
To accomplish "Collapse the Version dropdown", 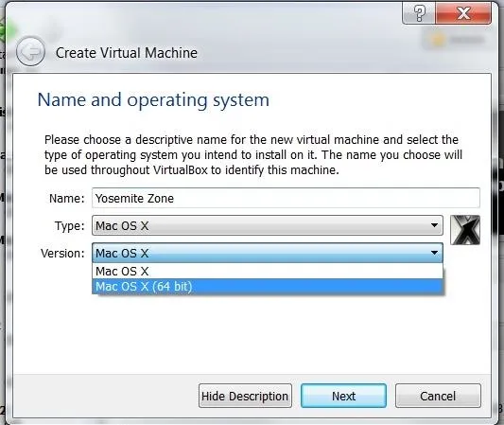I will tap(268, 253).
